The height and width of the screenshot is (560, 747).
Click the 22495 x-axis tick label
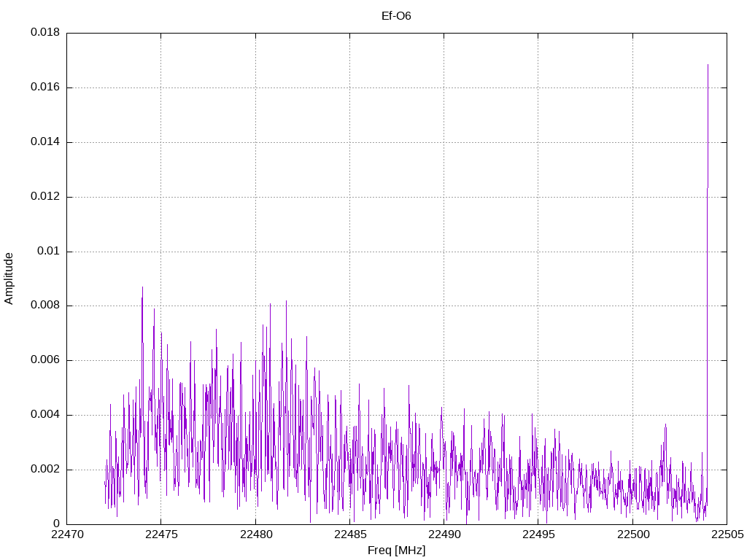[538, 534]
